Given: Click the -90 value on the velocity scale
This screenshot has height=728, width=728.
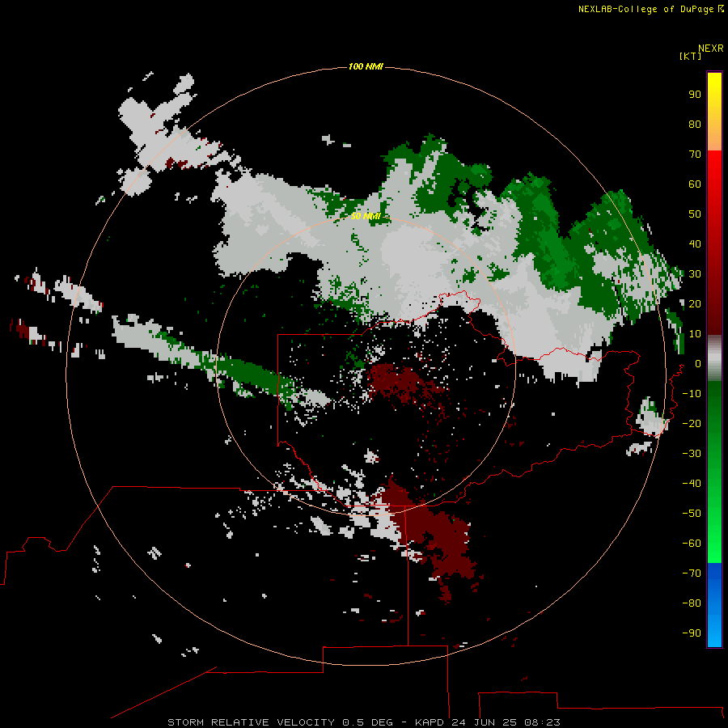Looking at the screenshot, I should pyautogui.click(x=692, y=633).
